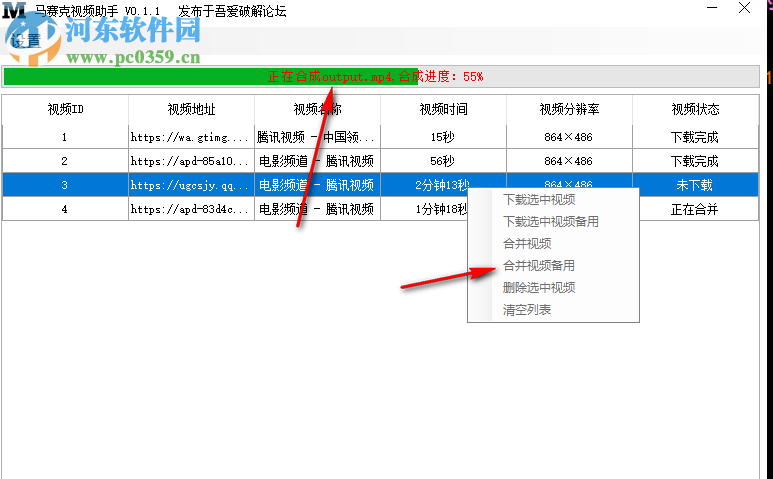Select 合并视频备用 in context menu
773x479 pixels.
coord(538,266)
